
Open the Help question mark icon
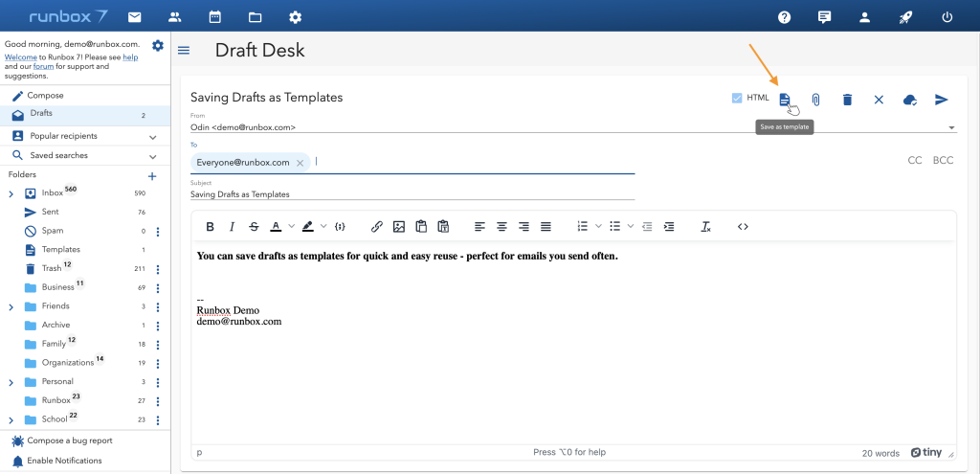(785, 17)
